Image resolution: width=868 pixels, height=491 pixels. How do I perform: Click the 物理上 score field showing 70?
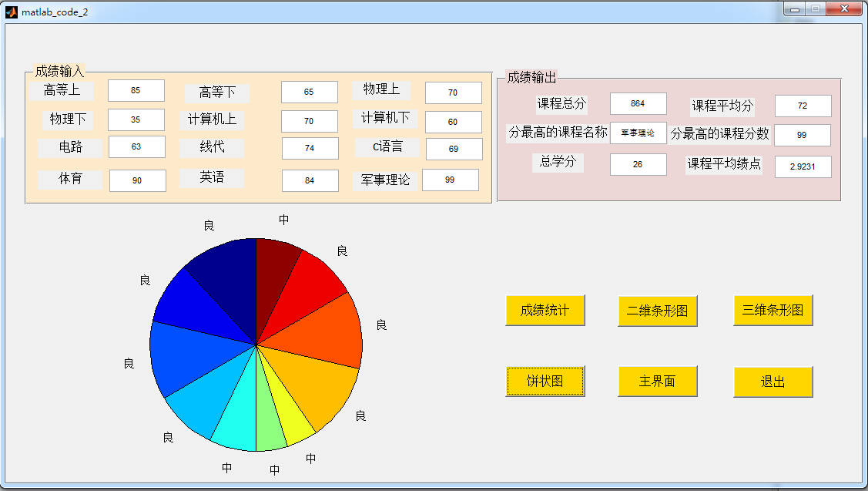tap(454, 92)
